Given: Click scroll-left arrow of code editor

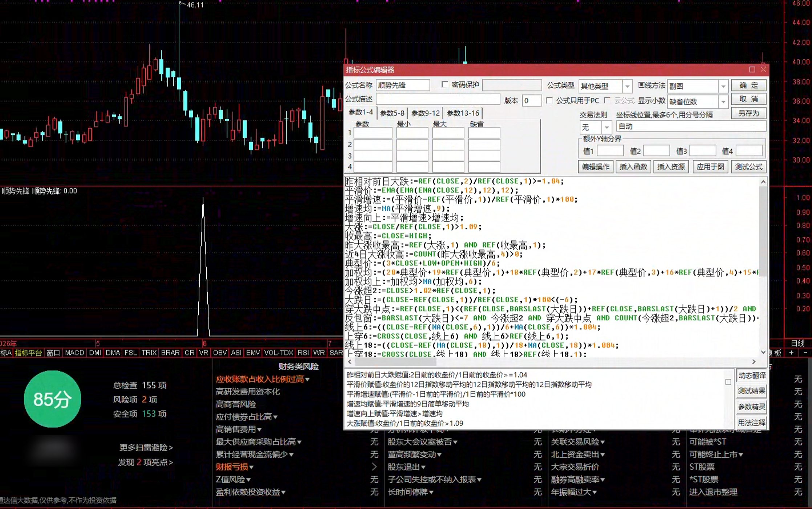Looking at the screenshot, I should point(350,362).
